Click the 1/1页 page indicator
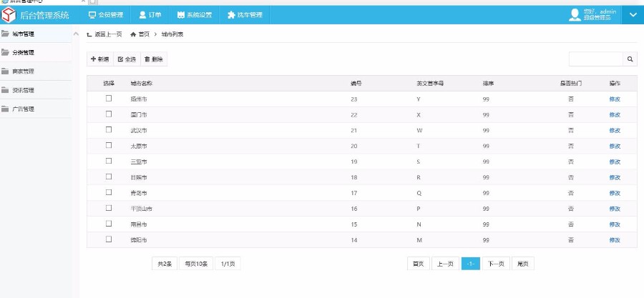 click(228, 264)
